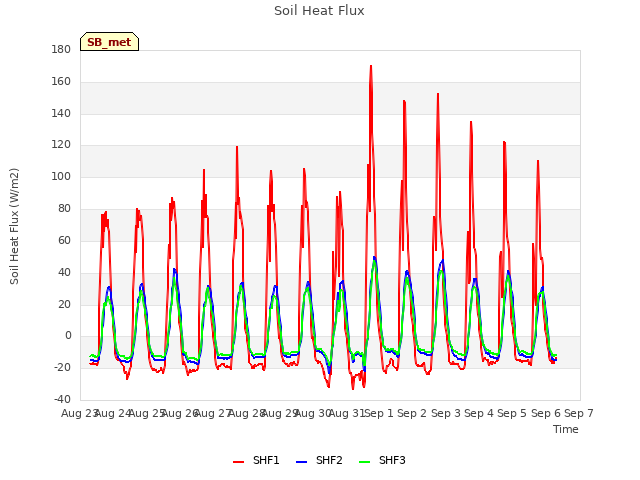Click the Time x-axis title
The width and height of the screenshot is (640, 480).
566,429
